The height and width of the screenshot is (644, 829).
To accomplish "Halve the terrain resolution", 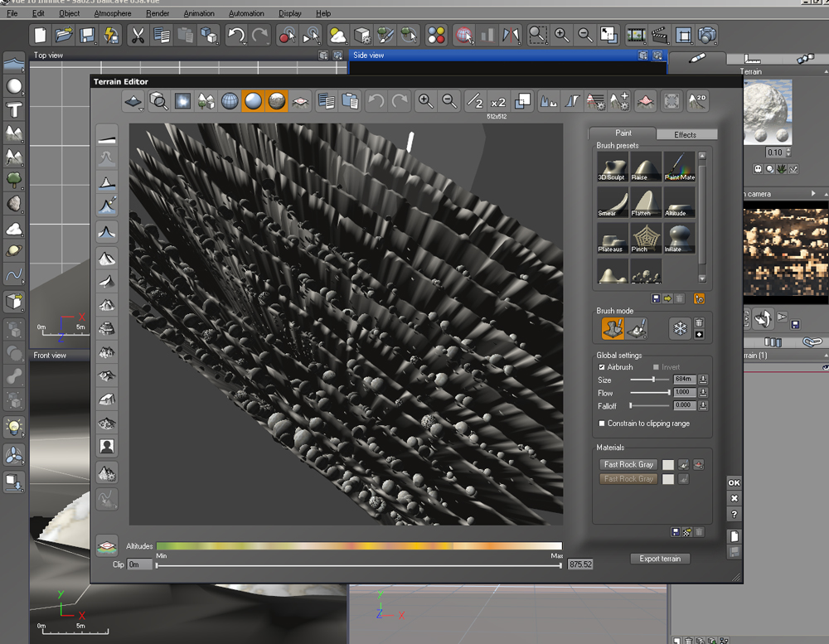I will tap(474, 102).
